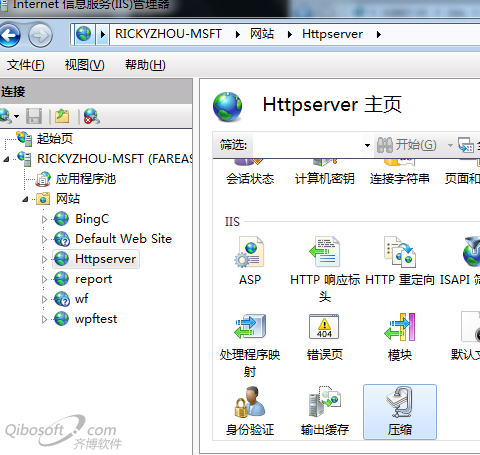Open the 处理程序映射 feature
The image size is (480, 455).
coord(250,327)
